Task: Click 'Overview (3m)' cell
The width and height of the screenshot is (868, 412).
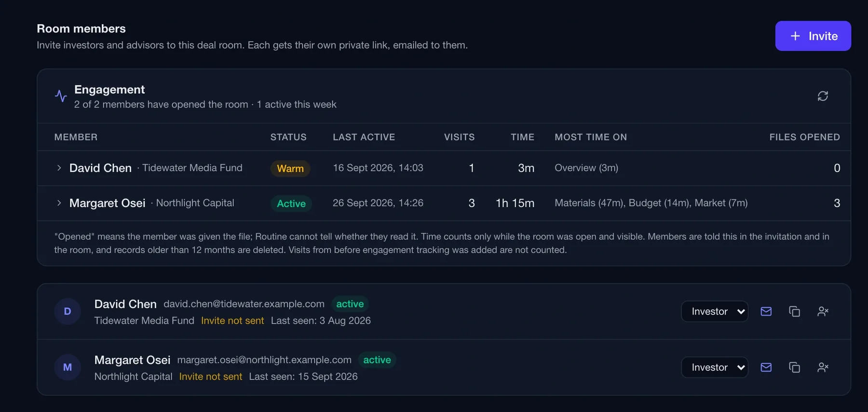Action: coord(586,168)
